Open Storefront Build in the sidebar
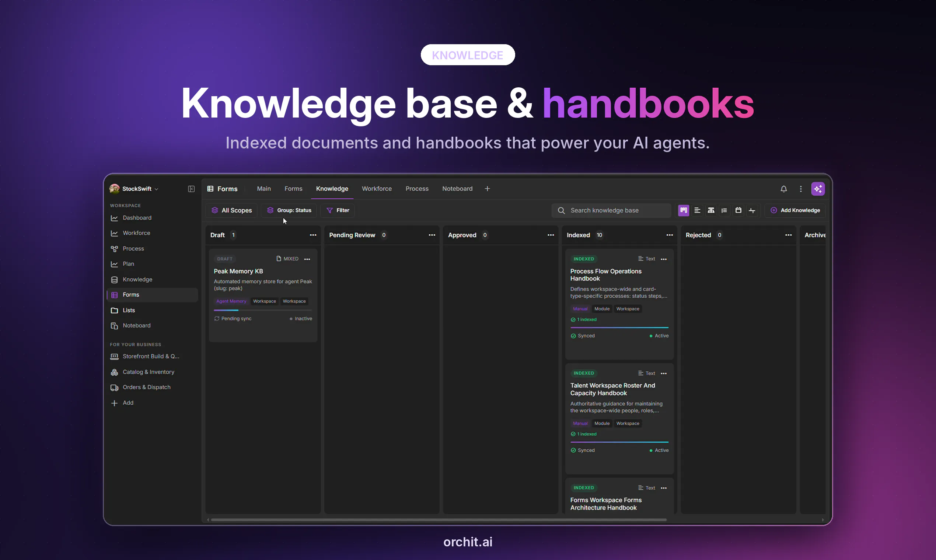The image size is (936, 560). point(153,356)
